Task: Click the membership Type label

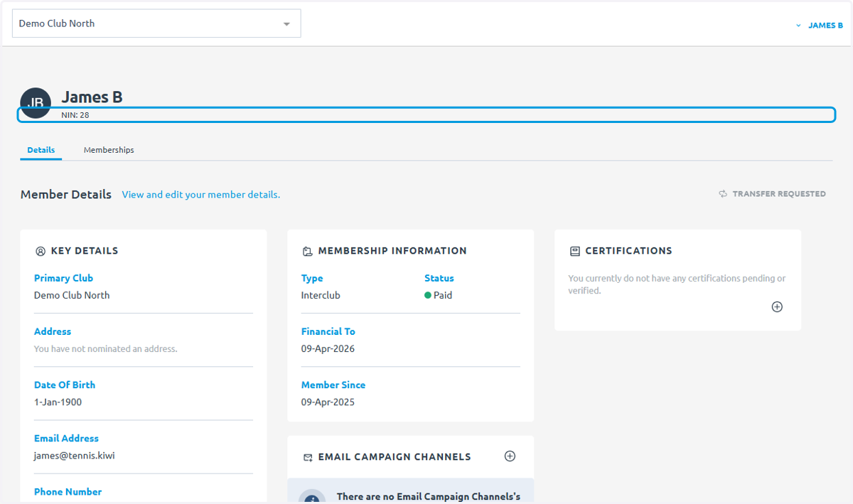Action: (312, 278)
